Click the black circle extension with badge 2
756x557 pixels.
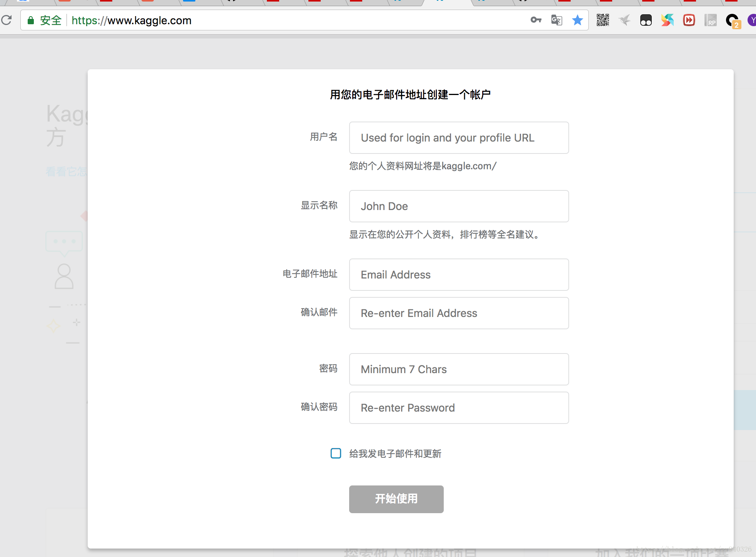pos(732,20)
